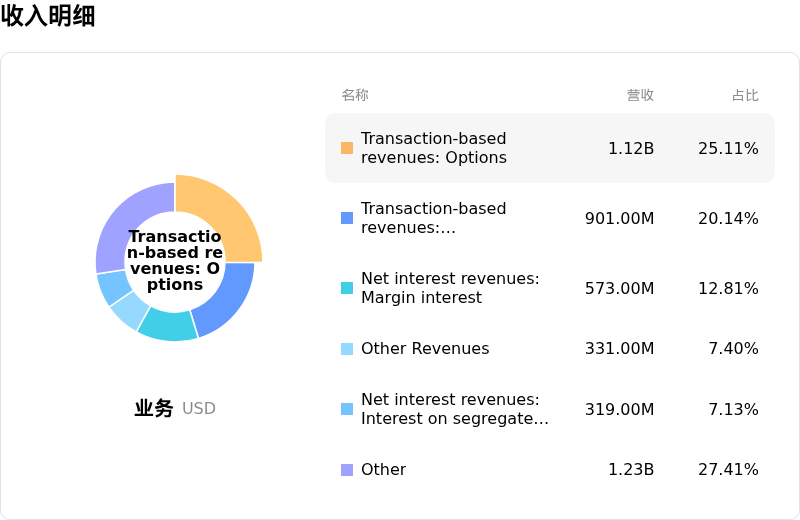Click the purple legend square beside Other
The height and width of the screenshot is (520, 800).
tap(347, 470)
